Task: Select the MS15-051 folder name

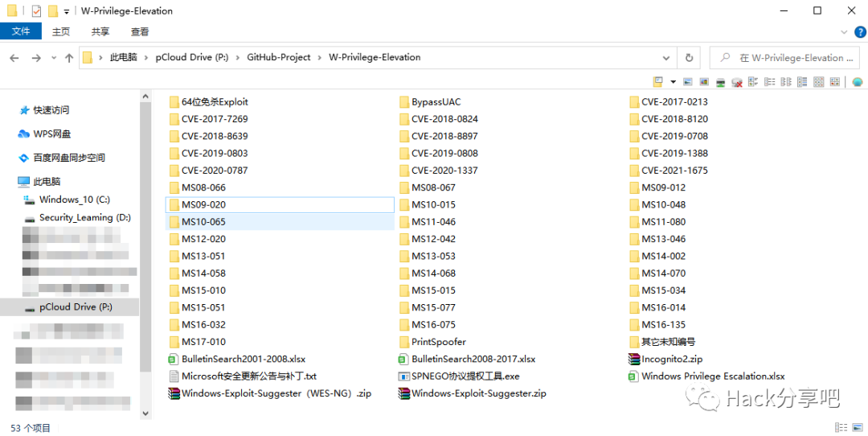Action: click(203, 307)
